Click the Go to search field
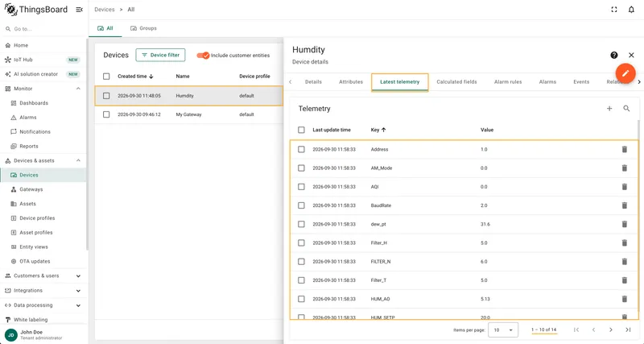Viewport: 644px width, 344px height. pos(44,29)
